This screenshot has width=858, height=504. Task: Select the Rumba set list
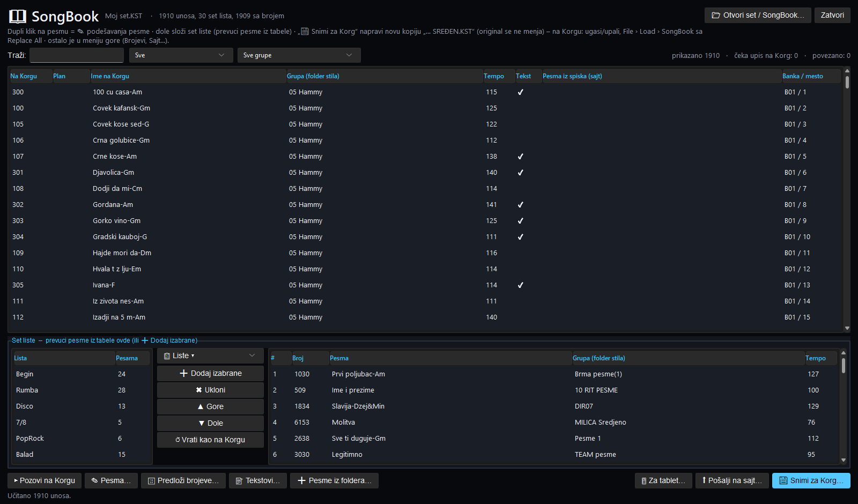[81, 390]
